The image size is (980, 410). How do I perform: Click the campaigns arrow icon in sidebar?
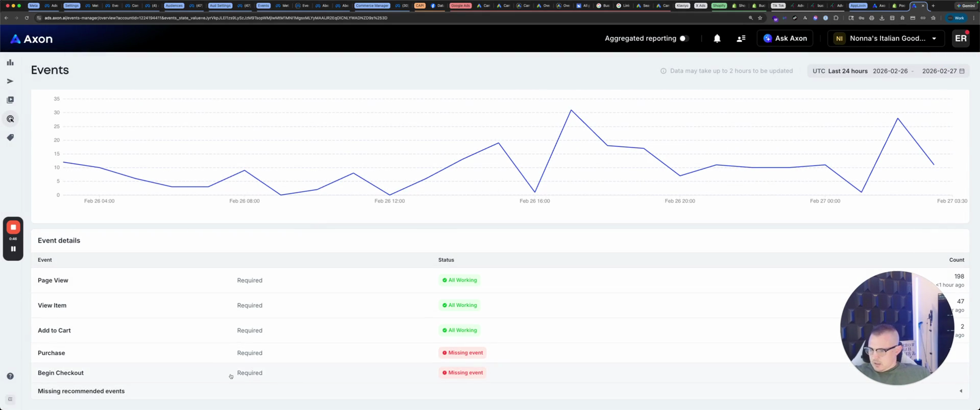tap(10, 81)
